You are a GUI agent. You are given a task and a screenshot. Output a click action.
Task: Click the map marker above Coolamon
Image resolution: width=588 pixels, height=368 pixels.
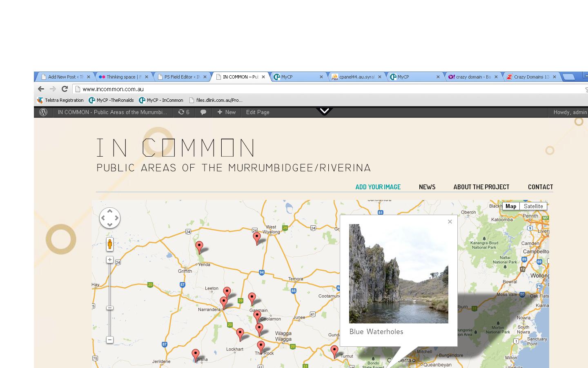point(257,317)
